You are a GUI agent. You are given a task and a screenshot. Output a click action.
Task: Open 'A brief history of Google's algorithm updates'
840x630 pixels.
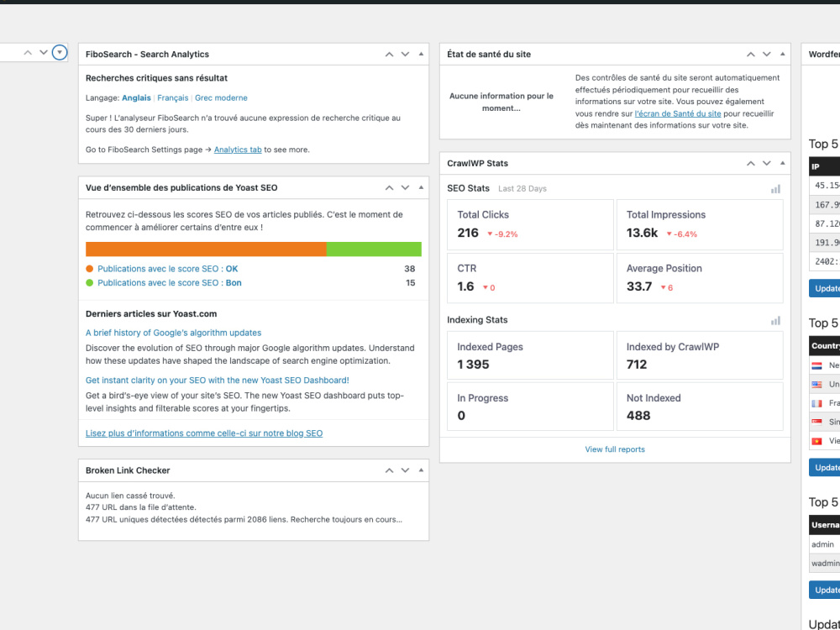(174, 333)
